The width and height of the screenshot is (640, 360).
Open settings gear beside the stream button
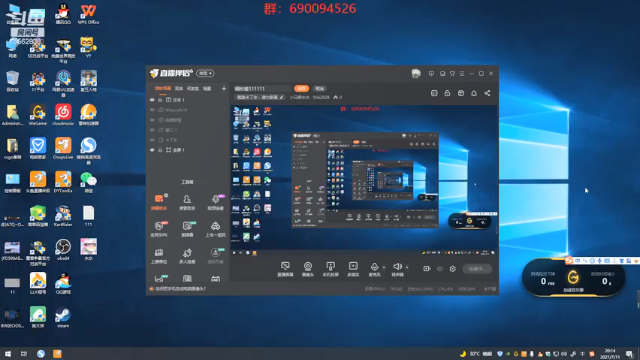coord(453,269)
